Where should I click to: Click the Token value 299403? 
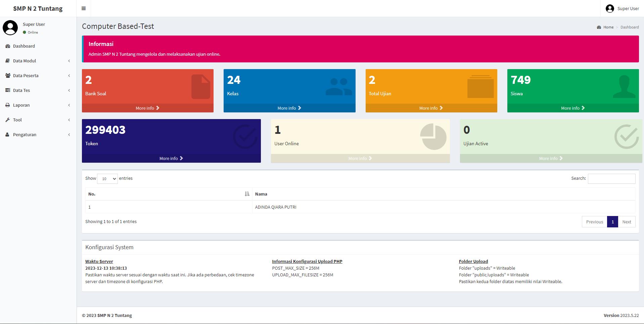[x=105, y=130]
